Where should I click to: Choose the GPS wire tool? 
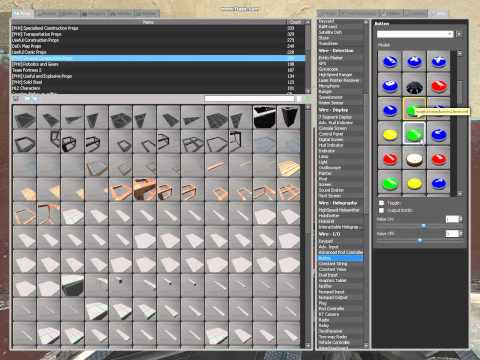pyautogui.click(x=339, y=63)
